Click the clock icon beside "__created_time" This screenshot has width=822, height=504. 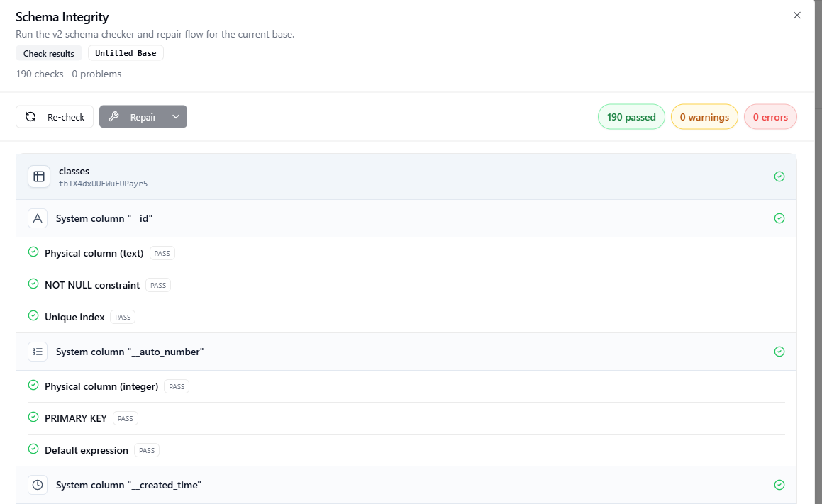tap(38, 485)
